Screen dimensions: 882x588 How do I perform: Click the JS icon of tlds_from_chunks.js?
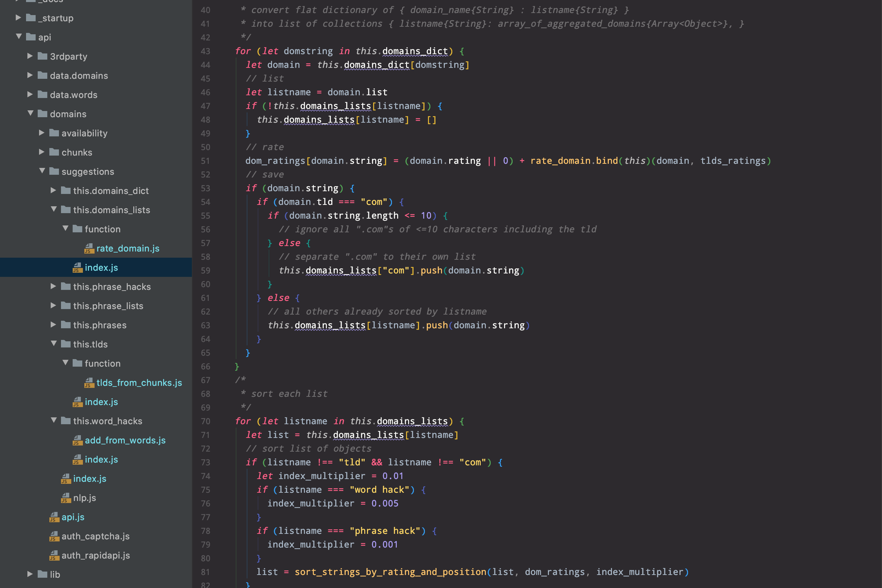89,382
